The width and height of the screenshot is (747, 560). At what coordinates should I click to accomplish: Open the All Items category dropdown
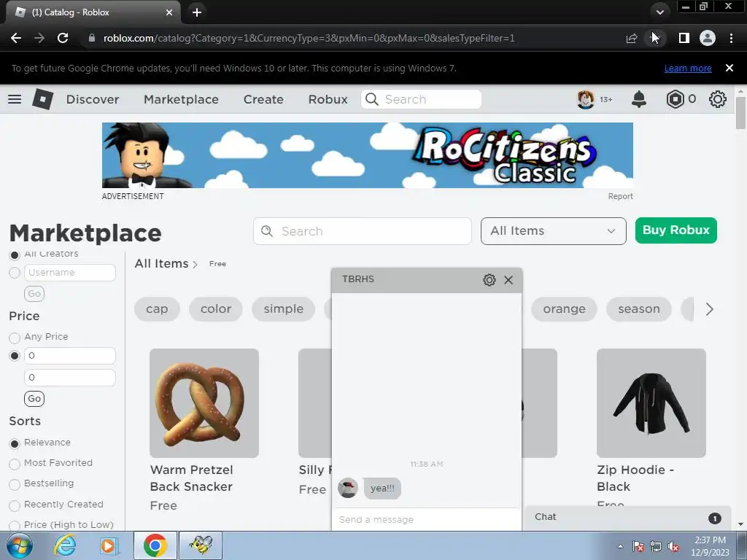553,231
